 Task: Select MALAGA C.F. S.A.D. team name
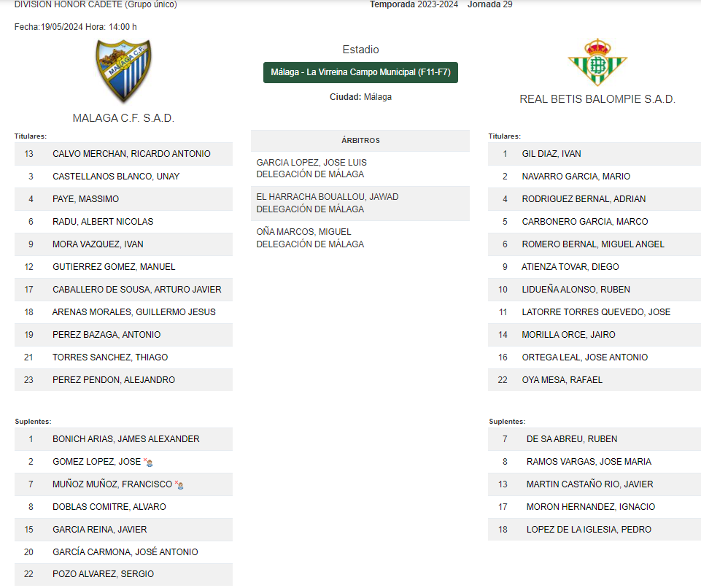click(123, 118)
